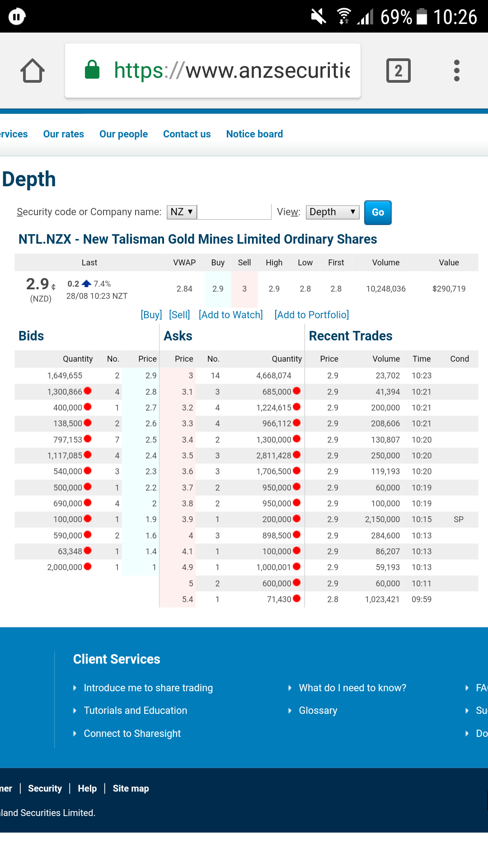Click red dot beside ask quantity 1,000,001
This screenshot has height=868, width=488.
[x=297, y=566]
